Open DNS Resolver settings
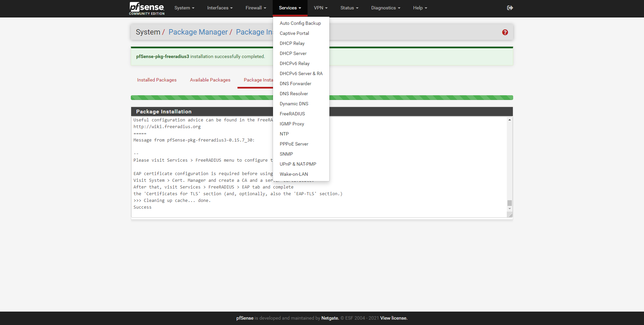This screenshot has width=644, height=325. [301, 94]
